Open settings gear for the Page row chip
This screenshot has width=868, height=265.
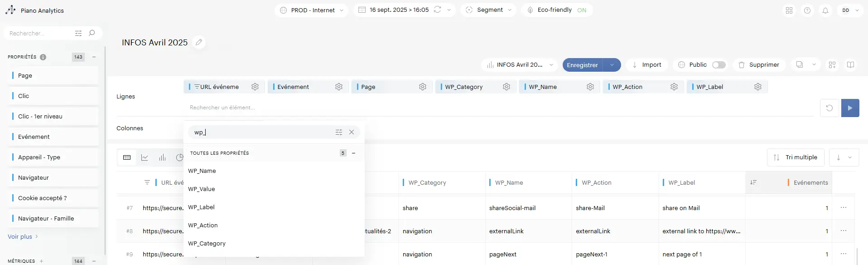423,87
